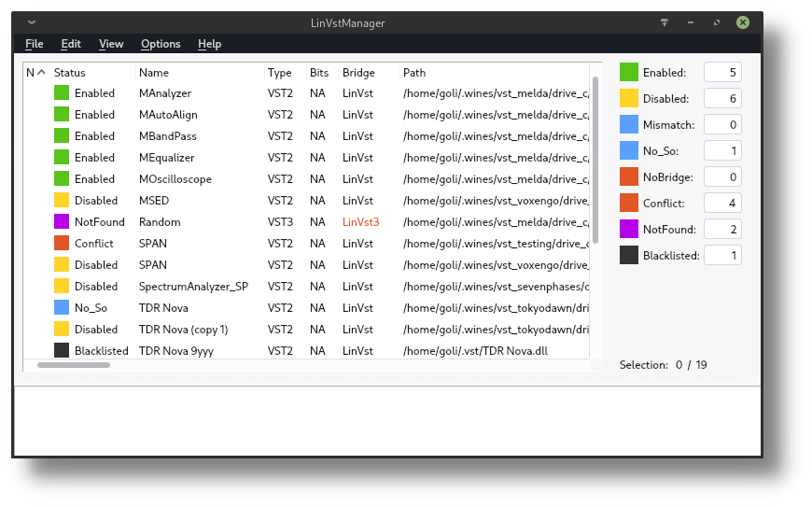Sort by the Type column header
Screen dimensions: 812x507
[x=286, y=73]
